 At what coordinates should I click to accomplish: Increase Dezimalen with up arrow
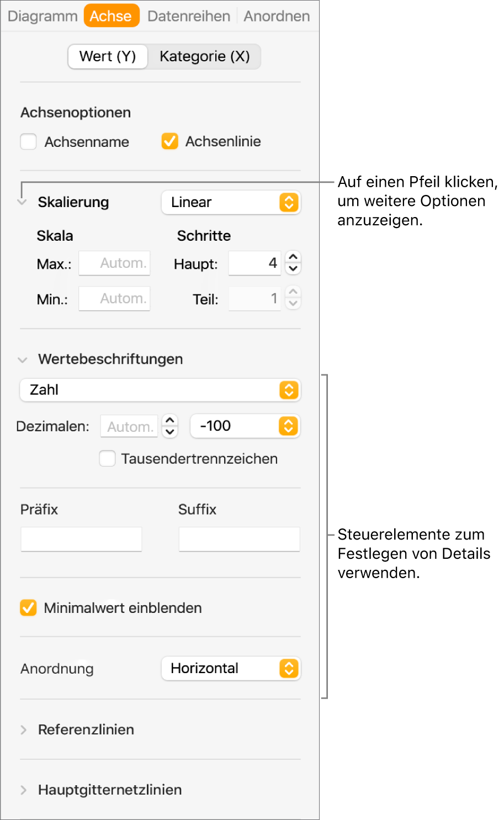[x=170, y=420]
